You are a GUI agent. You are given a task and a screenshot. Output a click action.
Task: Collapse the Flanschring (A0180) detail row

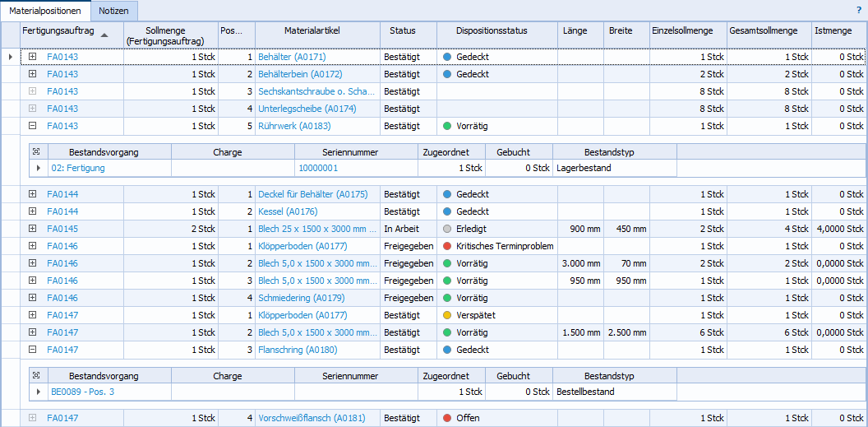coord(32,350)
